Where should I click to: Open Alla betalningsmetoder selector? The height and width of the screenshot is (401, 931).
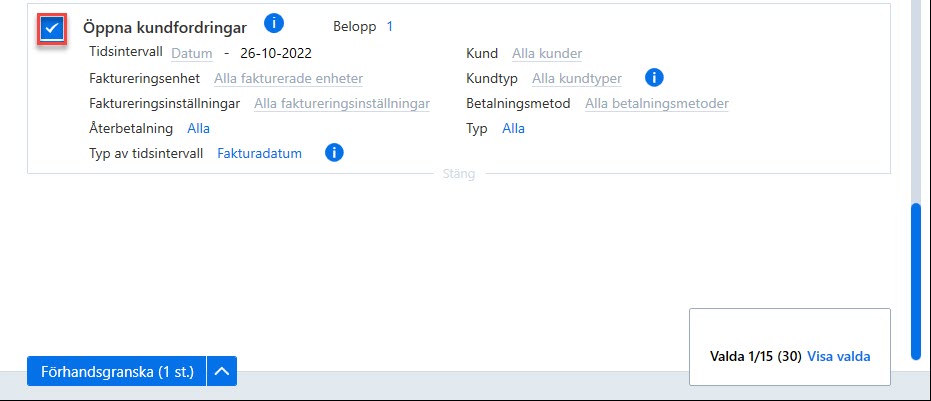coord(657,103)
